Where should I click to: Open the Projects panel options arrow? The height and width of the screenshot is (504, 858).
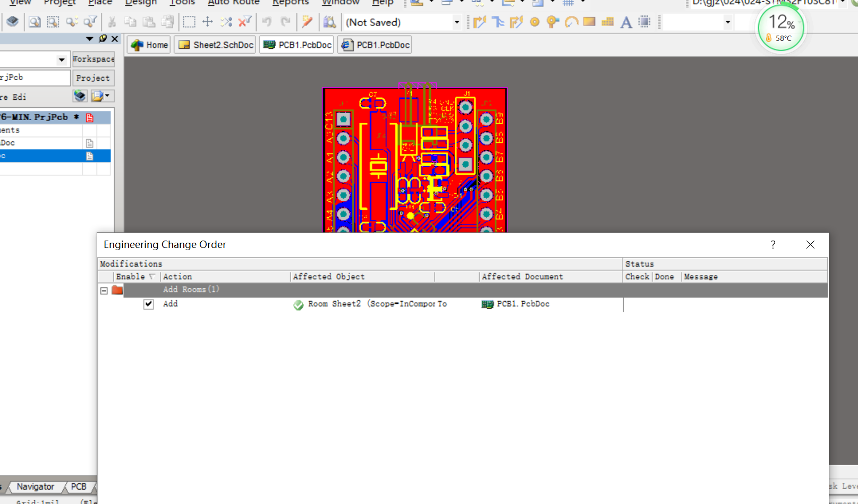[x=89, y=39]
